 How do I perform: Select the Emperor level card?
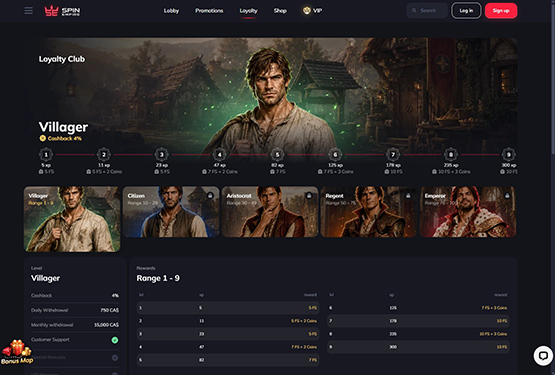pos(468,212)
